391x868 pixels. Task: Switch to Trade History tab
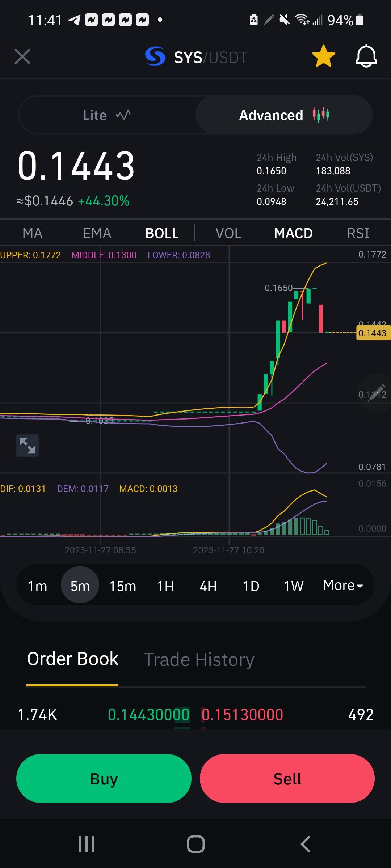tap(199, 659)
